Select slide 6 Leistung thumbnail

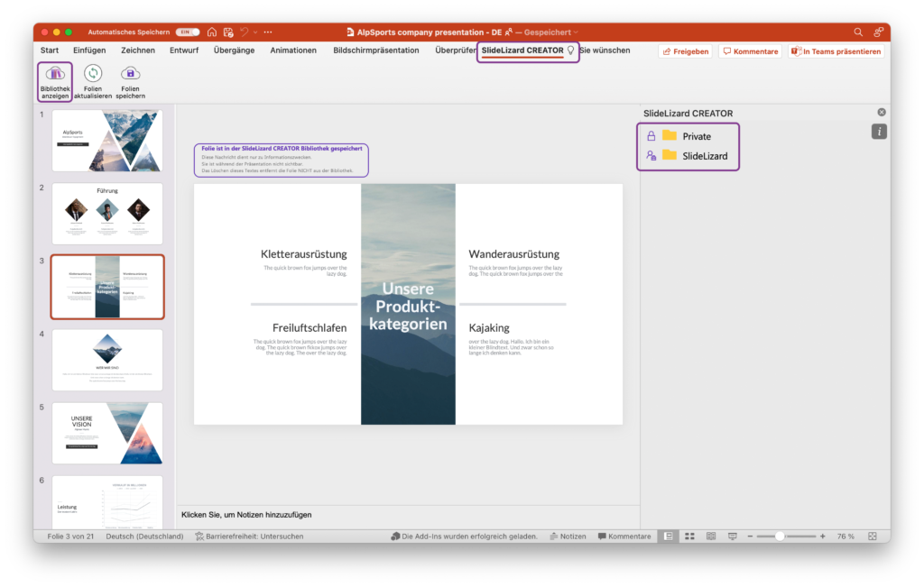coord(107,501)
